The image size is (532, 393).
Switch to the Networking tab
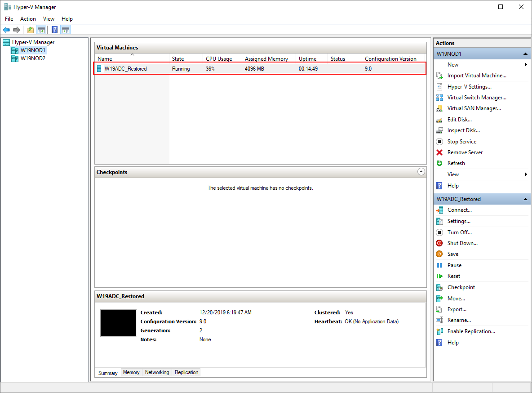157,372
